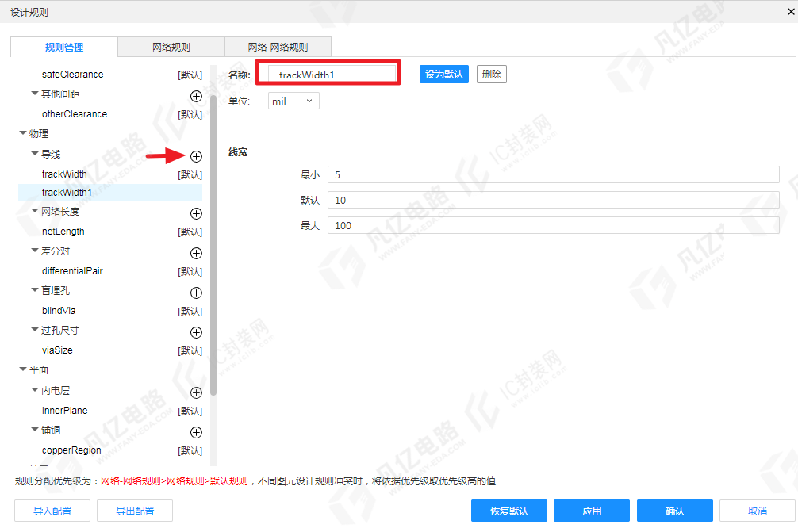
Task: Click the 最小 line width field
Action: [554, 174]
